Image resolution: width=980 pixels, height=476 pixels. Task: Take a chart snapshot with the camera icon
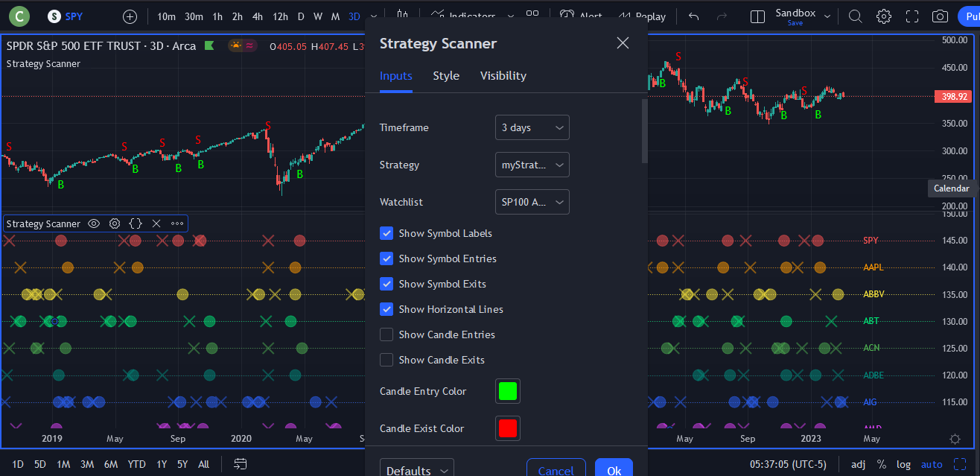click(939, 16)
